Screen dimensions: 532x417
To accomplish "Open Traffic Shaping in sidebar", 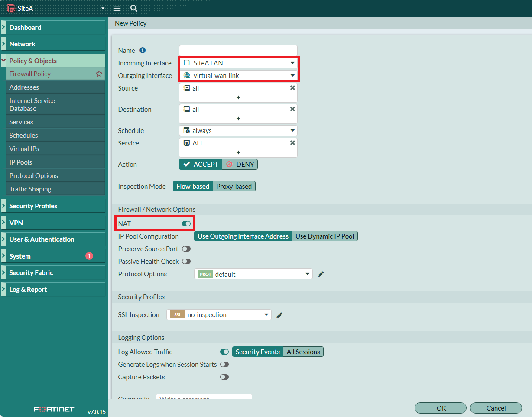I will 55,189.
